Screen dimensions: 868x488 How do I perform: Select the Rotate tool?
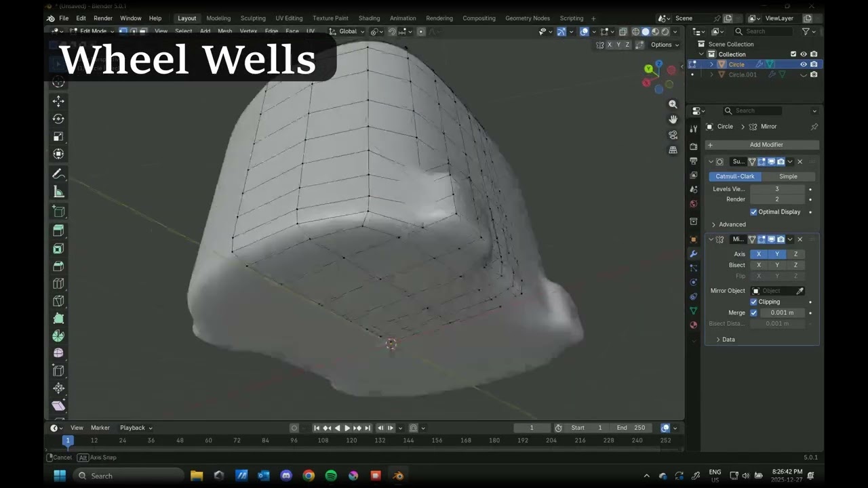coord(58,119)
